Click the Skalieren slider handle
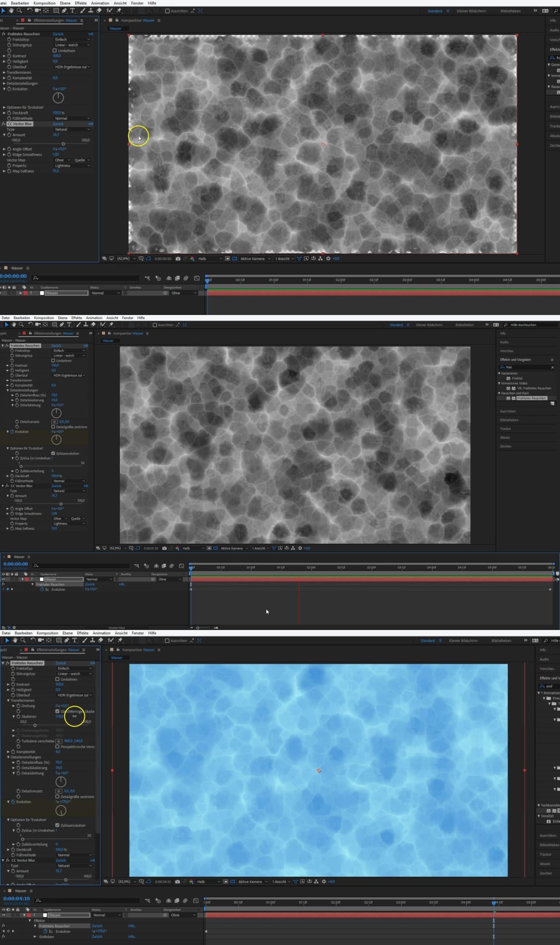 click(35, 725)
